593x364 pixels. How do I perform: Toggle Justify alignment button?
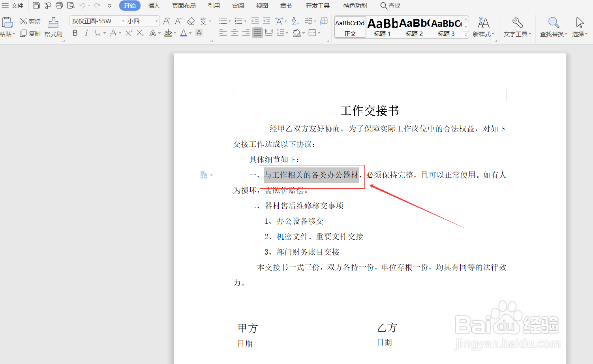257,33
